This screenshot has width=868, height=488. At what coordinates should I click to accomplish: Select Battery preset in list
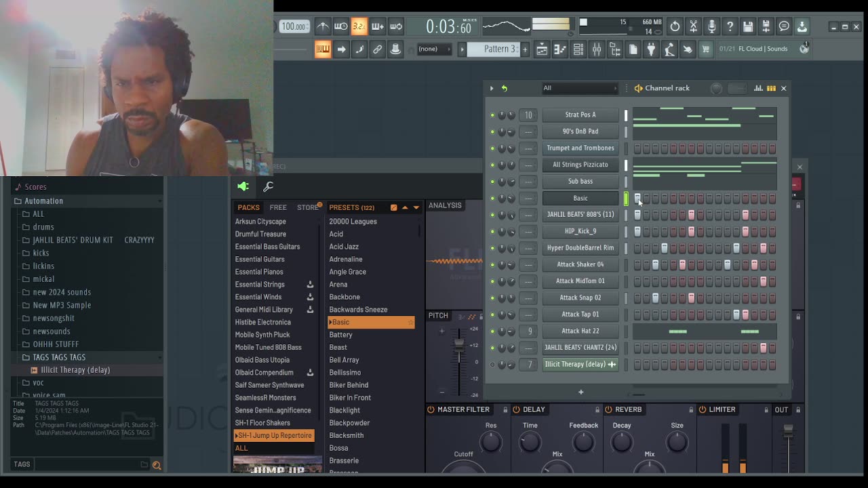click(340, 335)
